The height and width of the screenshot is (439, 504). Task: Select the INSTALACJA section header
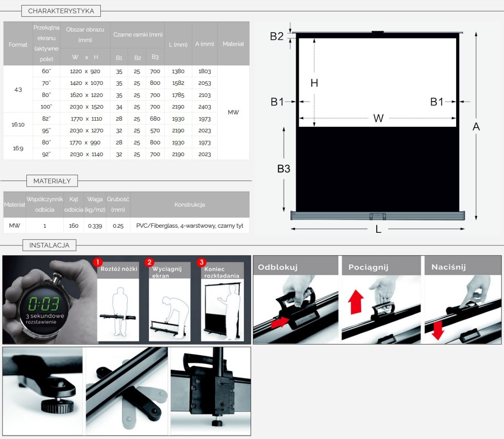(x=49, y=245)
